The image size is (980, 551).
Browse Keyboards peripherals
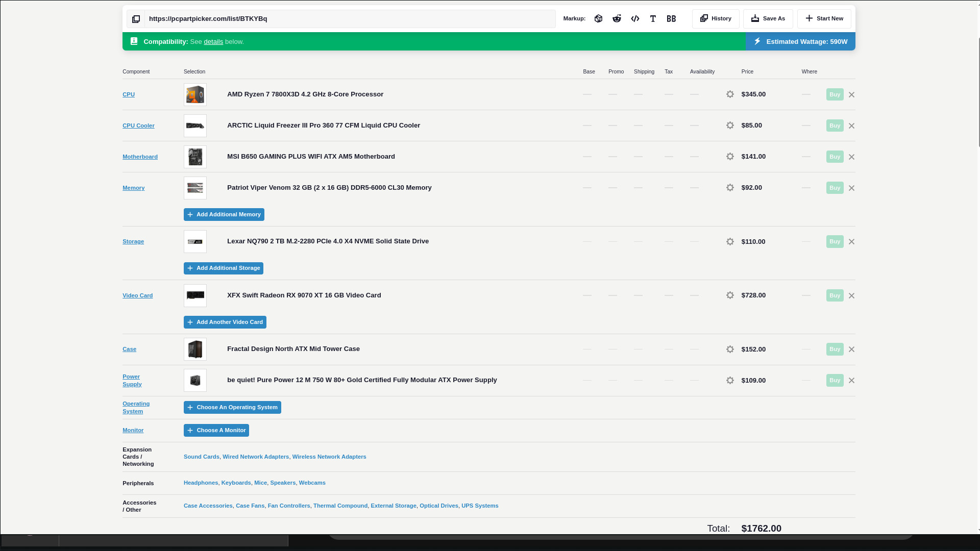236,483
